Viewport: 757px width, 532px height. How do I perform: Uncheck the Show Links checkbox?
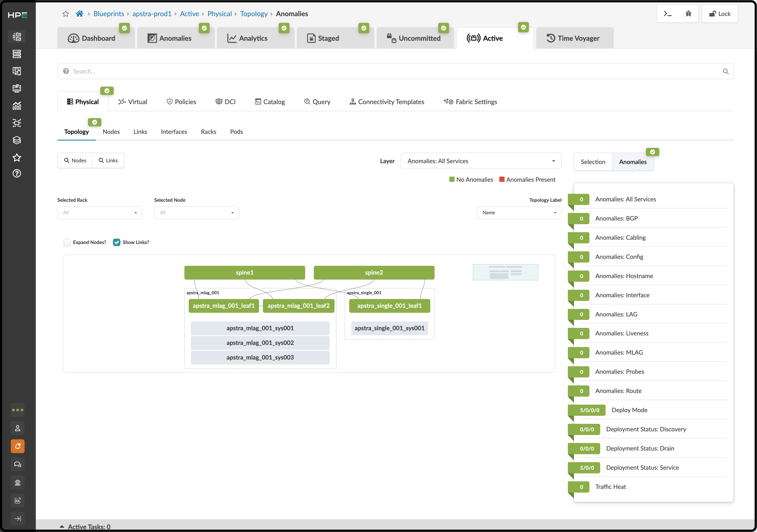point(116,242)
